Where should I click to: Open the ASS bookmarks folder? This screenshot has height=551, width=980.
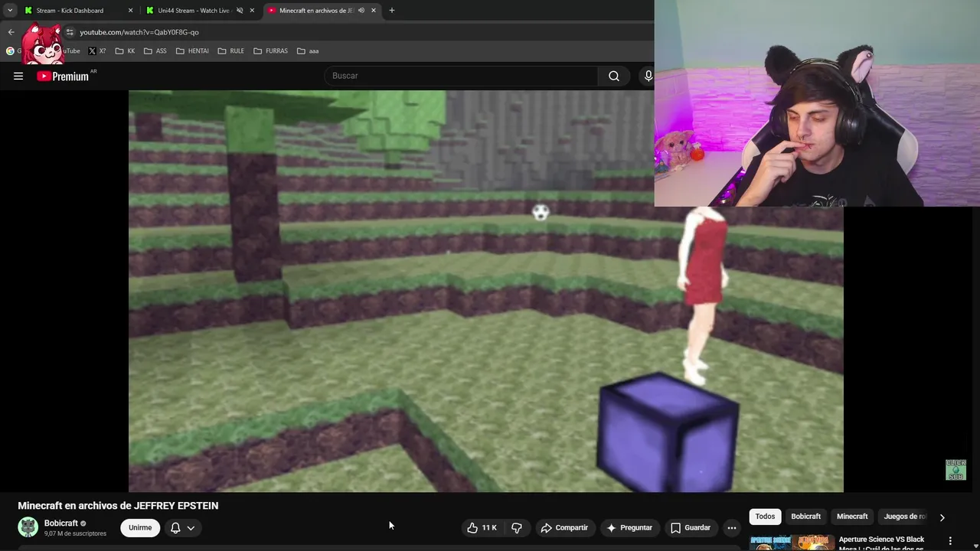tap(155, 51)
